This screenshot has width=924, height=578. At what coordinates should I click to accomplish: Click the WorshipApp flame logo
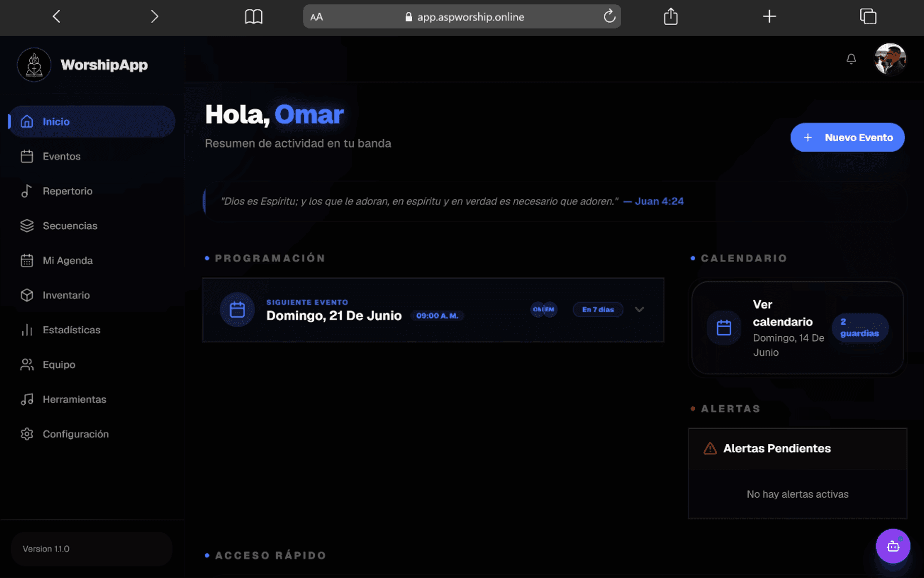click(34, 65)
